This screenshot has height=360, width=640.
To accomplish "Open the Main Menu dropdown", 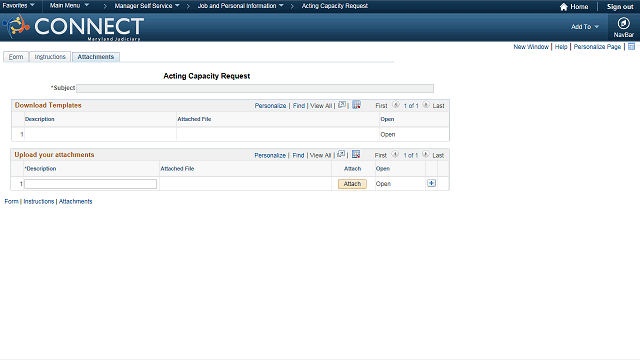I will [69, 5].
